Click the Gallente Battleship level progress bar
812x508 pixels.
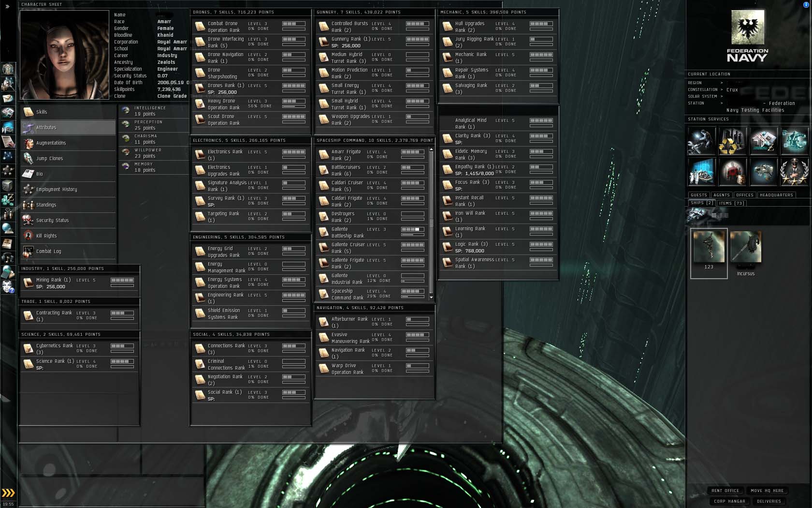[x=413, y=229]
